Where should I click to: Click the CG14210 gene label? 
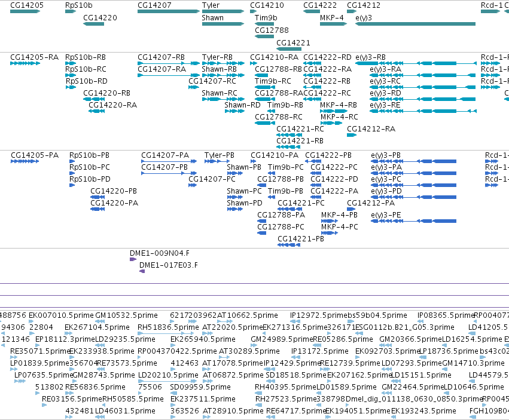[x=267, y=5]
